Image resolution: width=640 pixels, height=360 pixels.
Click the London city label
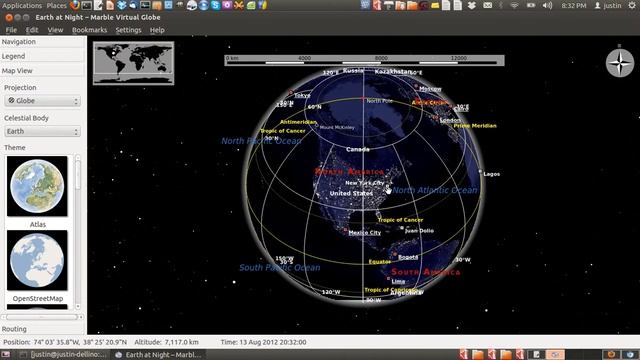point(450,120)
